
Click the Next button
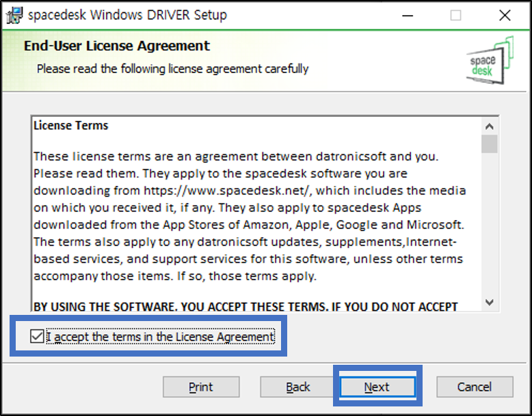[x=377, y=387]
